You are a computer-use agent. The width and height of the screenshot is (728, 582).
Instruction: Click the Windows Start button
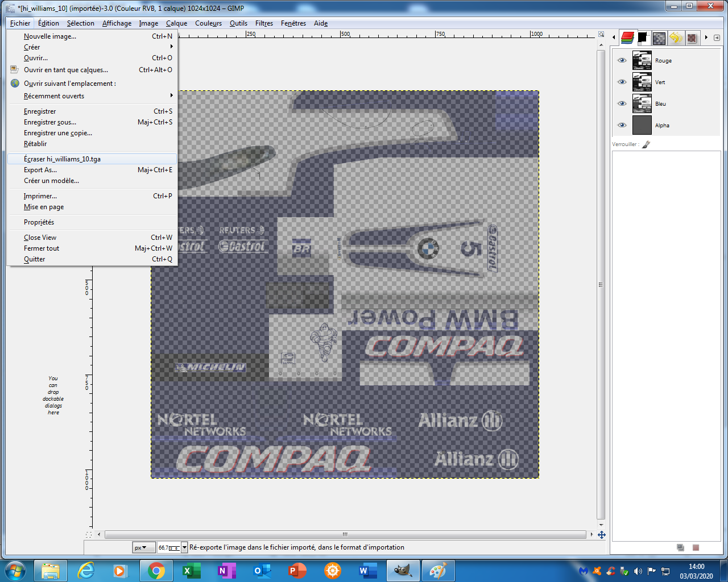coord(15,570)
